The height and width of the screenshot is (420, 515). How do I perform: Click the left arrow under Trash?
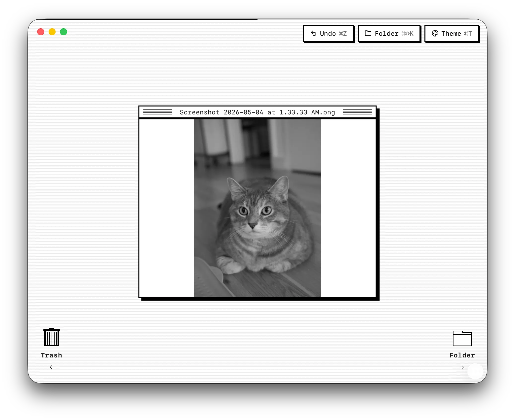[52, 367]
